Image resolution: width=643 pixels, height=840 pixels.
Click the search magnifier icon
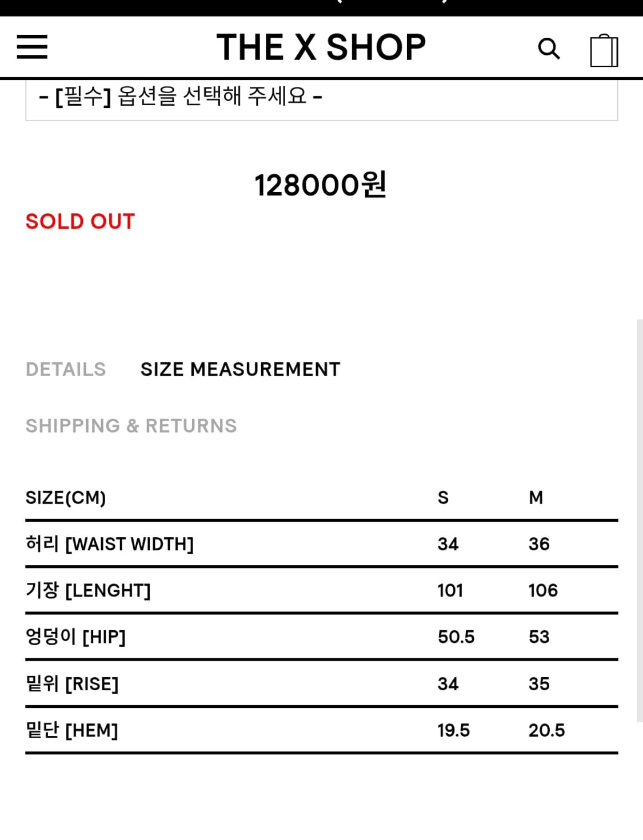click(x=549, y=49)
